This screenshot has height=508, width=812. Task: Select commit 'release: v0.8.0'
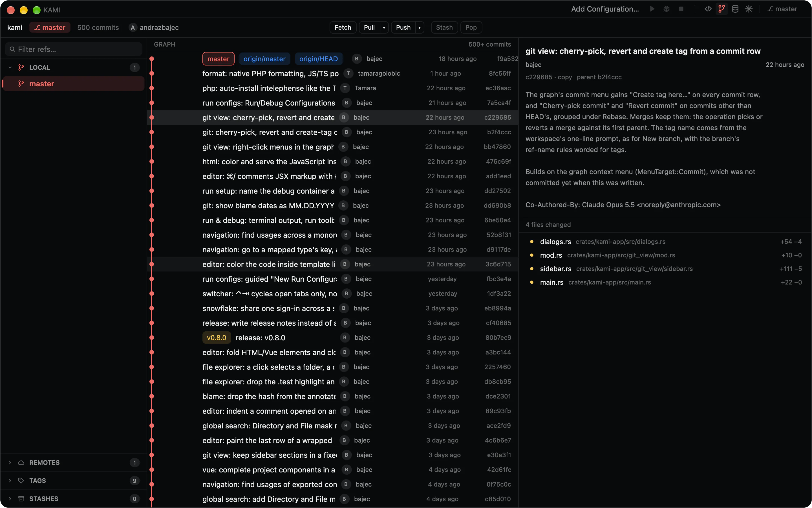333,338
